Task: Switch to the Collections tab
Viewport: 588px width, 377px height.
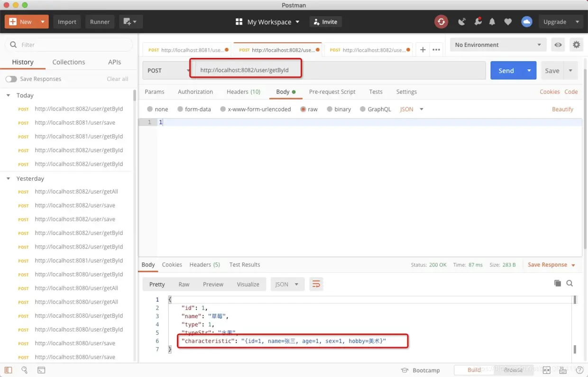Action: pyautogui.click(x=69, y=62)
